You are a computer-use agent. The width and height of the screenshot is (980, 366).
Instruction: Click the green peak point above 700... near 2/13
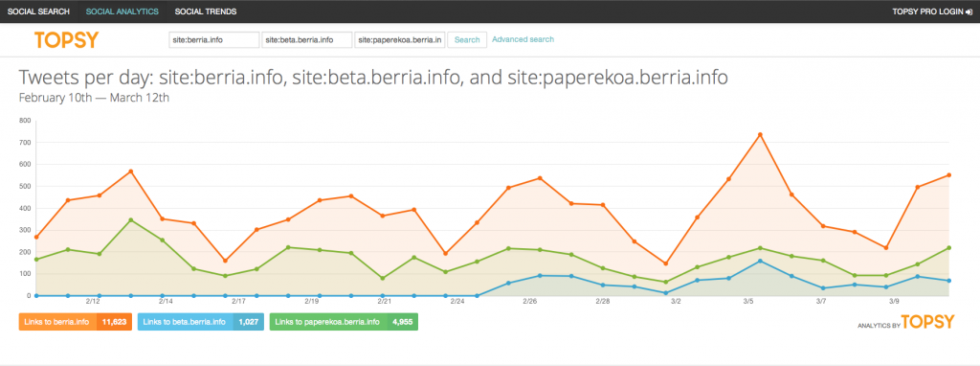130,220
